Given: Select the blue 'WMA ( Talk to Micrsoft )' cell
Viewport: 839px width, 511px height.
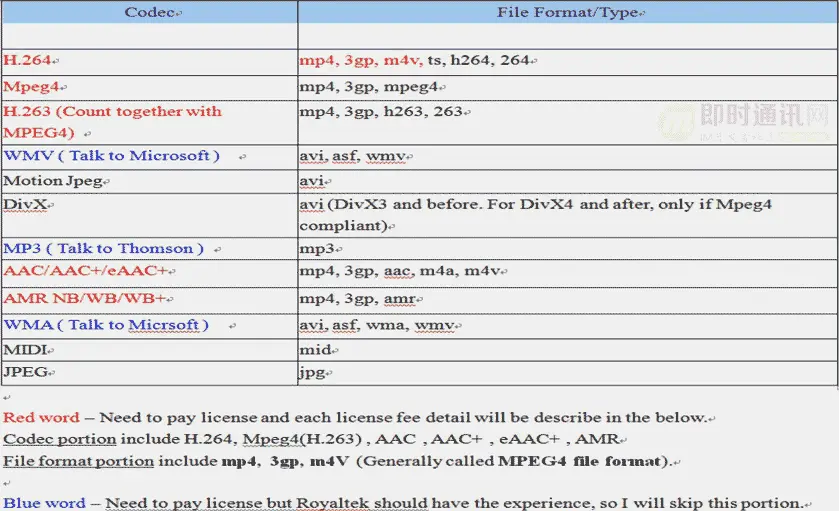Looking at the screenshot, I should click(x=150, y=326).
